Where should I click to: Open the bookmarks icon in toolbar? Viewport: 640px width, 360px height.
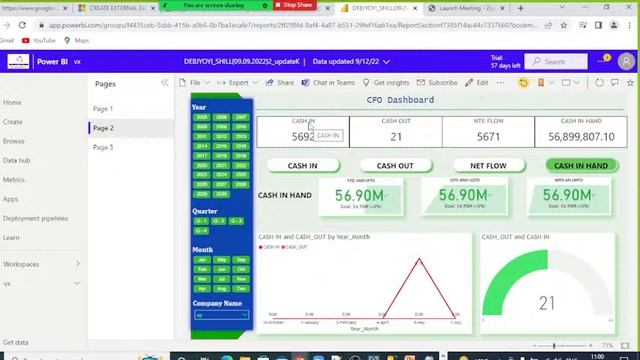(541, 83)
